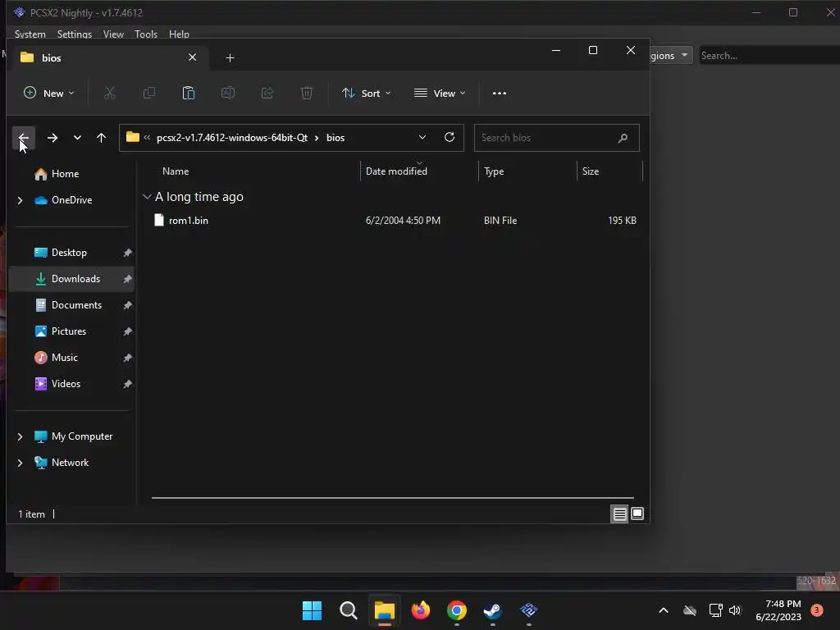Expand OneDrive in the navigation pane
The image size is (840, 630).
click(x=20, y=200)
